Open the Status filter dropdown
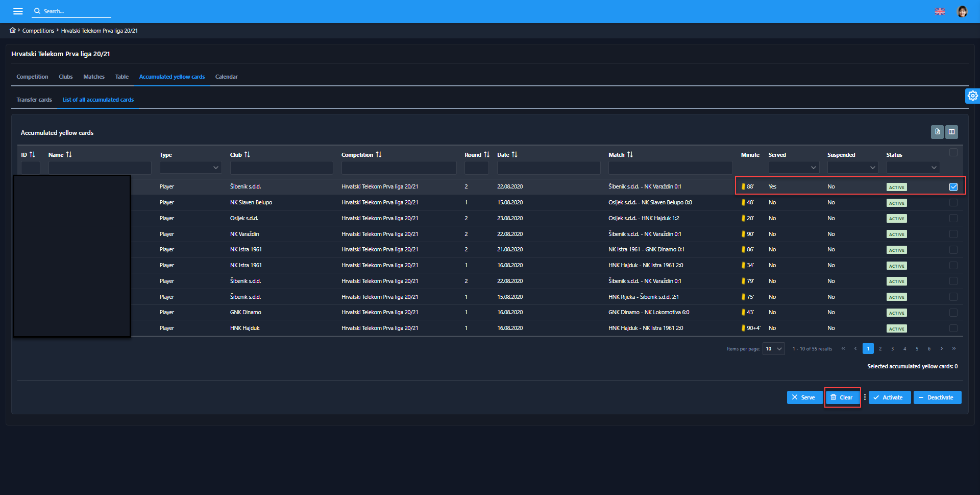980x495 pixels. 913,168
